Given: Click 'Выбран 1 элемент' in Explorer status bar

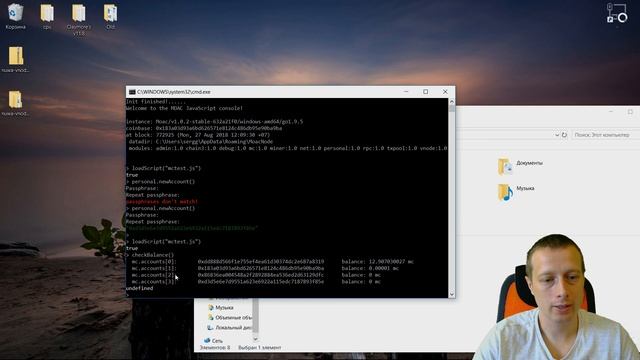Looking at the screenshot, I should (x=260, y=348).
